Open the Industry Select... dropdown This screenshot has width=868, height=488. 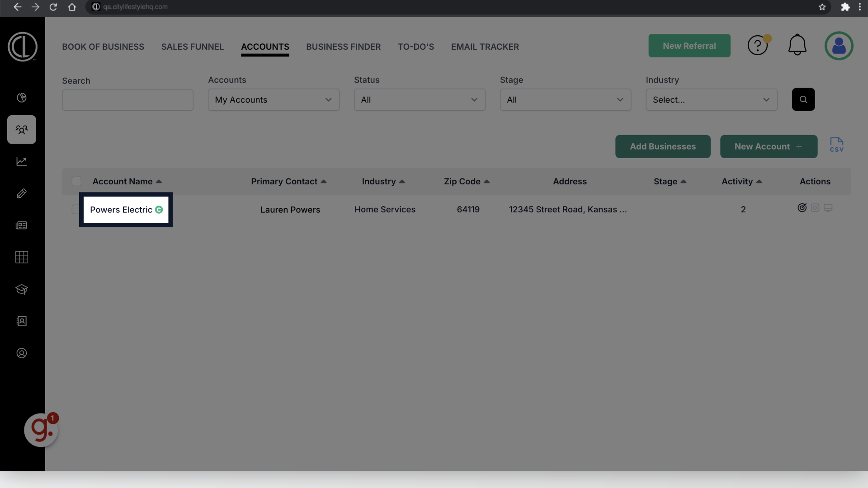tap(712, 100)
